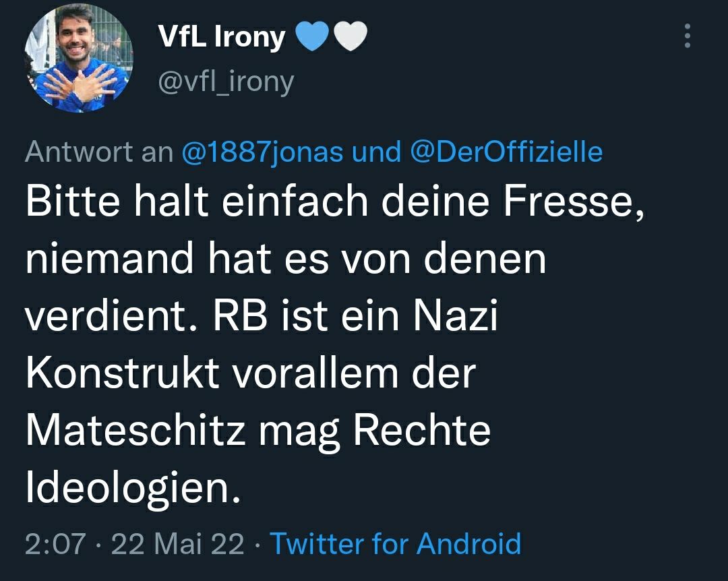
Task: Click the VfL Irony profile picture
Action: click(79, 59)
